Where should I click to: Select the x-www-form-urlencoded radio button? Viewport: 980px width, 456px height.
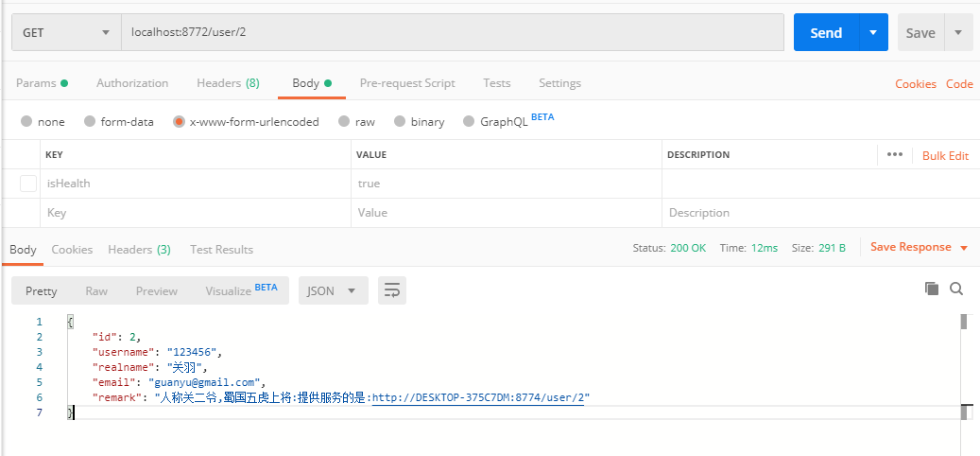click(179, 121)
